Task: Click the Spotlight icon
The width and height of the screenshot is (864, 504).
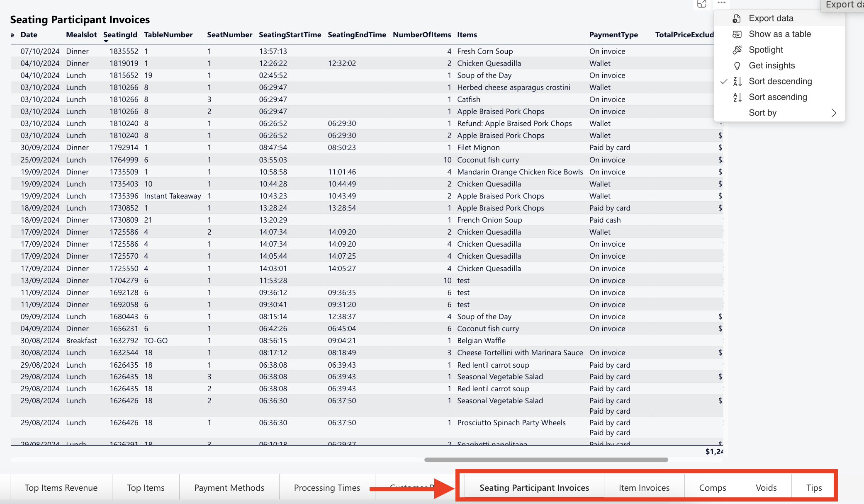Action: [737, 50]
